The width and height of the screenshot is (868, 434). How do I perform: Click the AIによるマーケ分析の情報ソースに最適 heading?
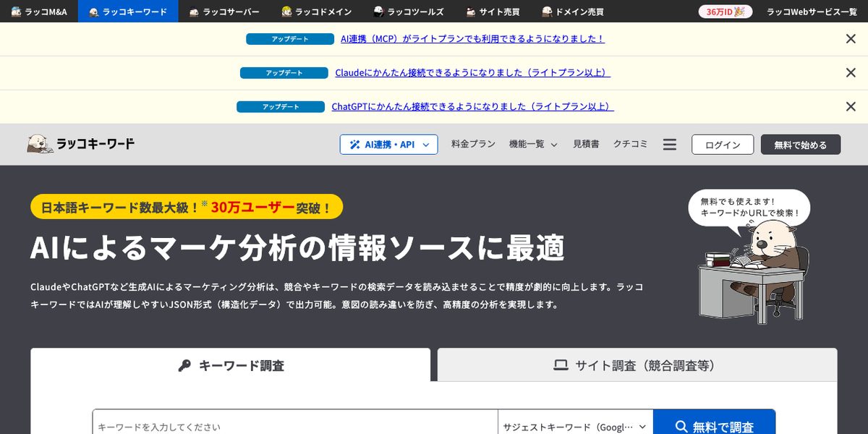297,248
